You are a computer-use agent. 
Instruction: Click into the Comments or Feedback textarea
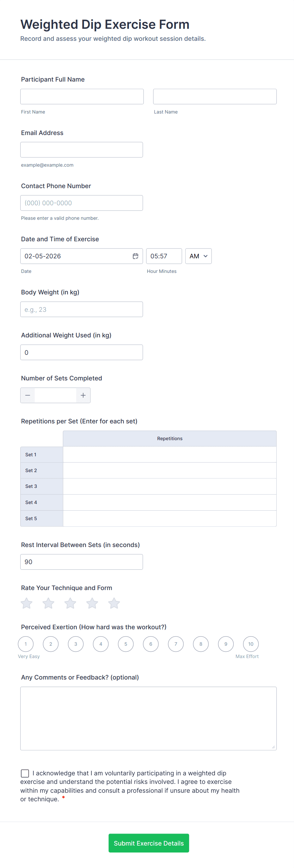[148, 718]
